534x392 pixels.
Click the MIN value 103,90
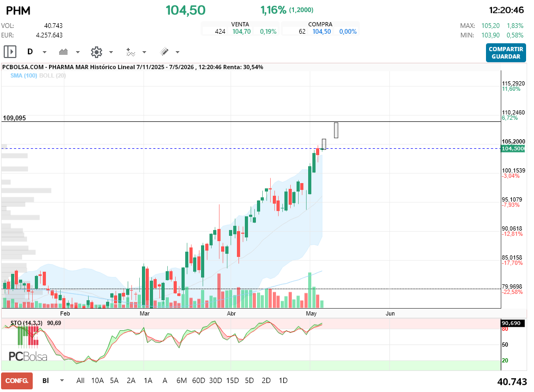click(490, 35)
